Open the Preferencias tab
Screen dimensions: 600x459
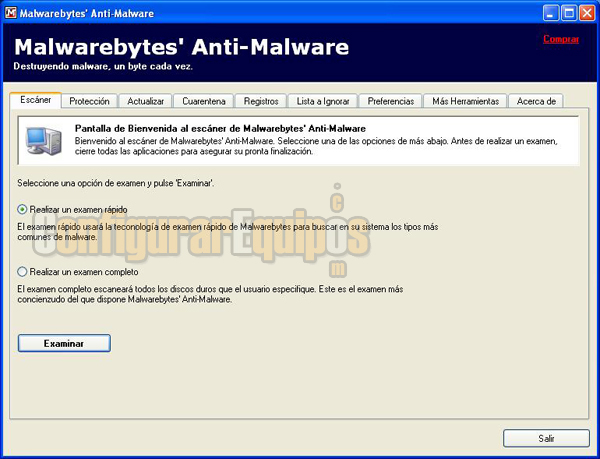pyautogui.click(x=391, y=101)
